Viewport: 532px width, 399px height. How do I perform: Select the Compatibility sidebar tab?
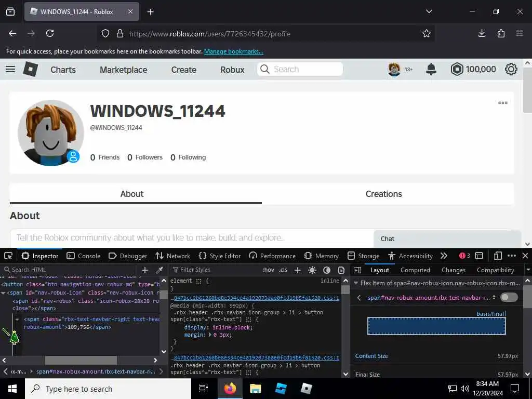[x=495, y=270]
